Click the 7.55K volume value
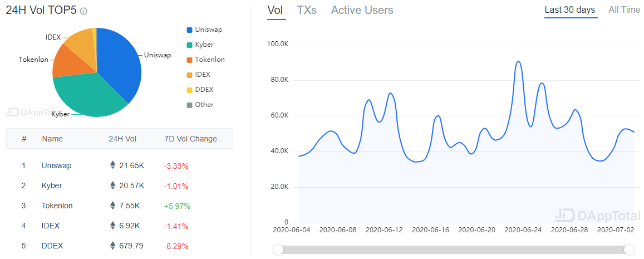The image size is (644, 259). point(129,206)
